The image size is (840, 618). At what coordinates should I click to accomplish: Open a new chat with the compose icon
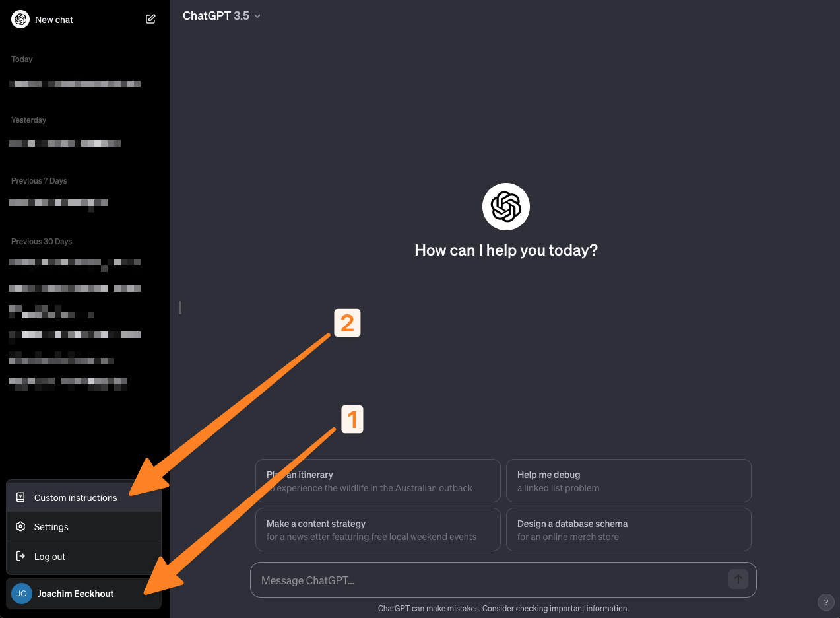(x=150, y=19)
